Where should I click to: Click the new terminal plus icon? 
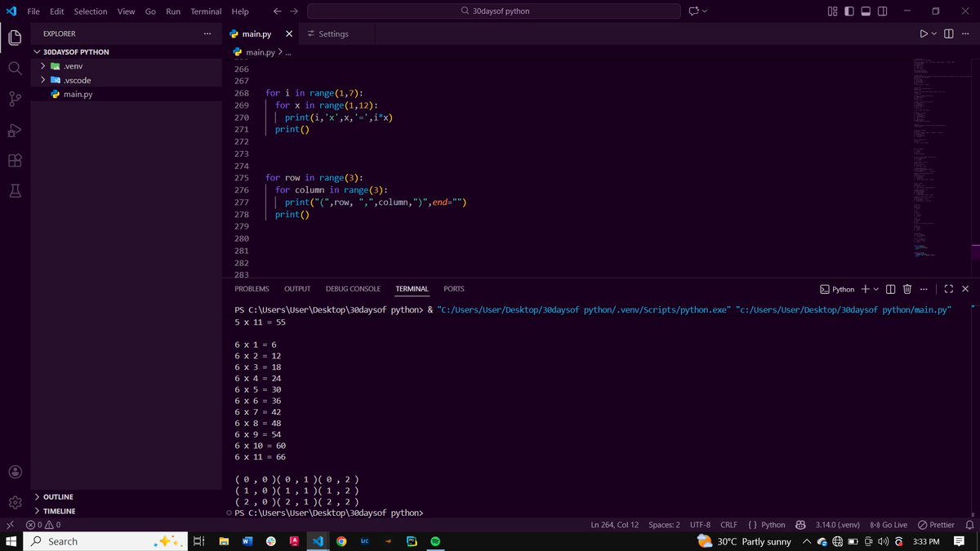point(866,289)
